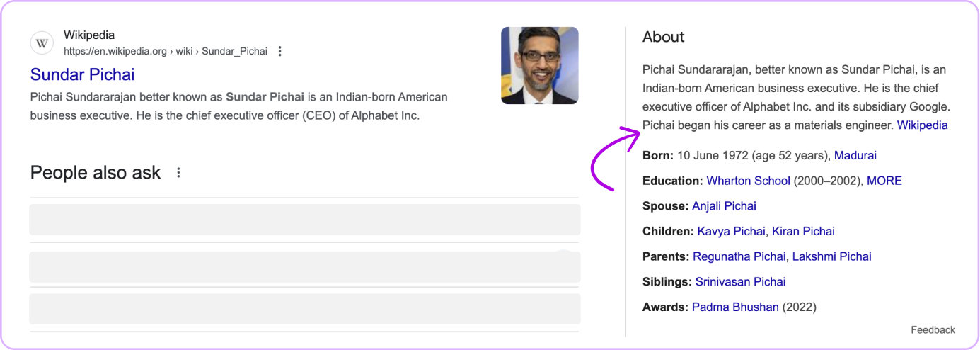Select Kavya Pichai under Children
This screenshot has width=980, height=350.
731,231
